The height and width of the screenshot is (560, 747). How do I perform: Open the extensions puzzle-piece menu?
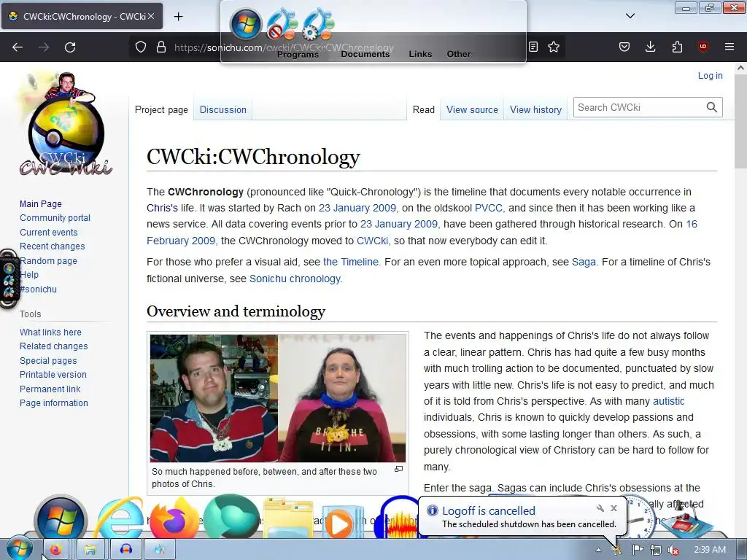coord(677,47)
